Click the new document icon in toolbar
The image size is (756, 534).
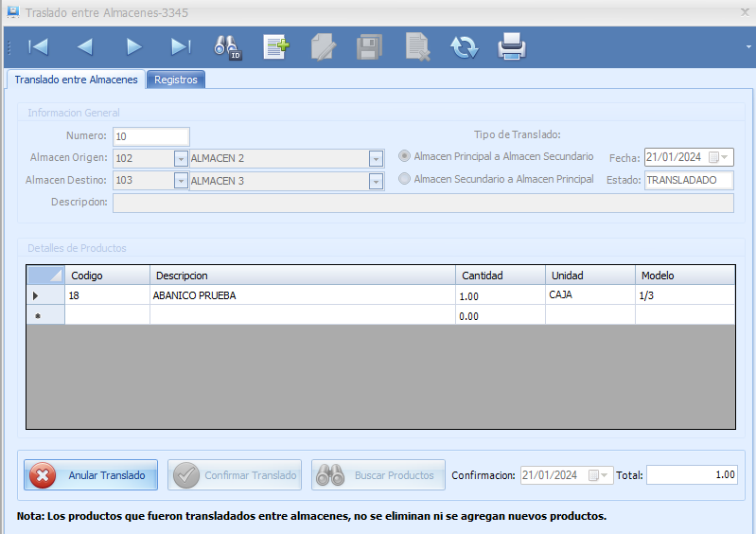275,46
